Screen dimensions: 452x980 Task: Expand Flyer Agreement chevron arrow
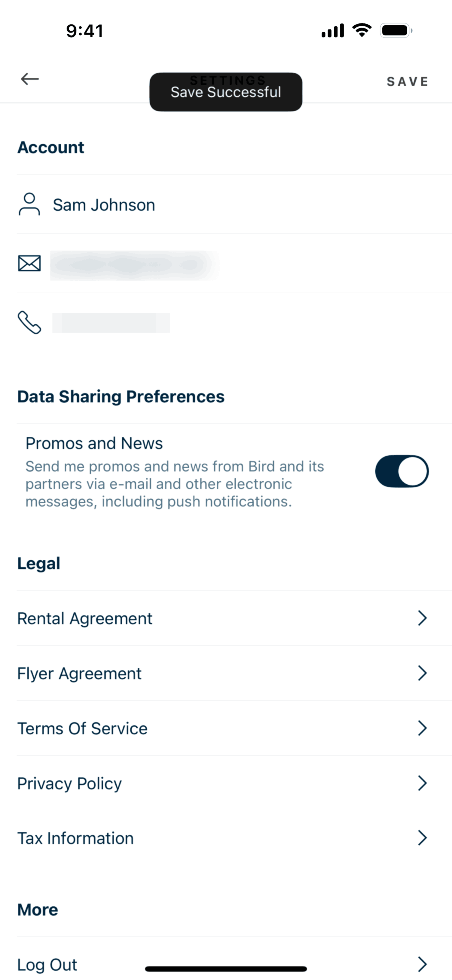click(x=422, y=673)
